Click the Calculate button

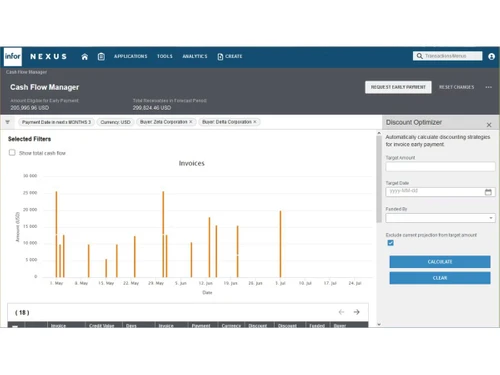point(440,262)
